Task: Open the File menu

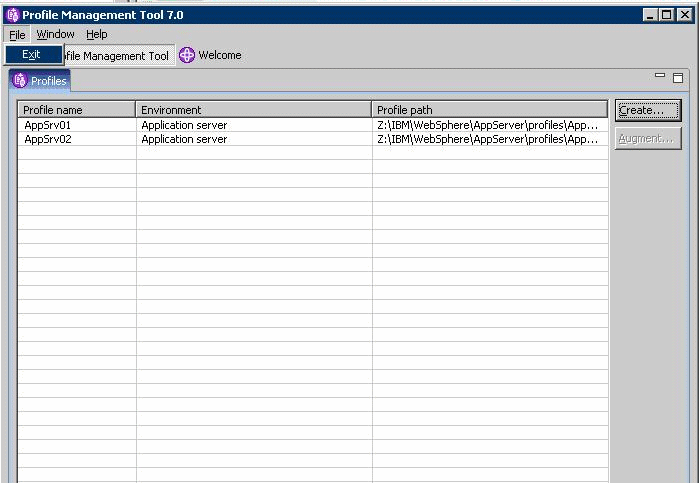Action: (17, 34)
